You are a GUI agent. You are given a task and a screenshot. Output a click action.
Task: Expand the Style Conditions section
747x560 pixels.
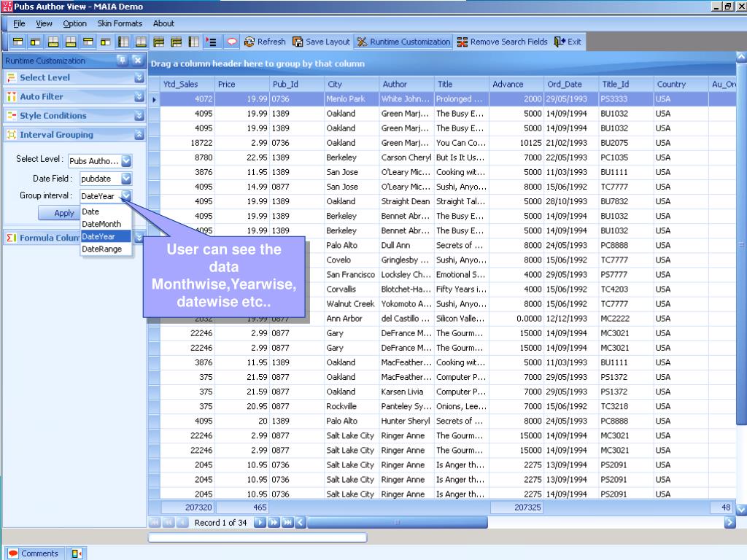139,115
